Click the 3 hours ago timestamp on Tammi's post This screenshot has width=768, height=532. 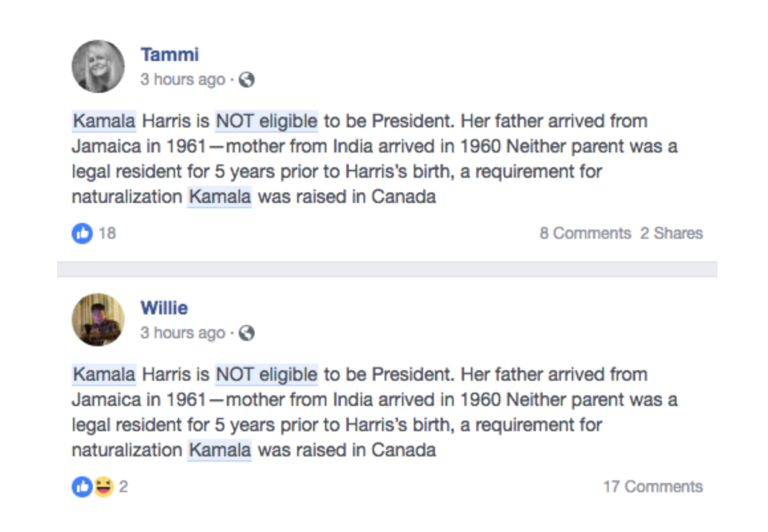point(182,80)
